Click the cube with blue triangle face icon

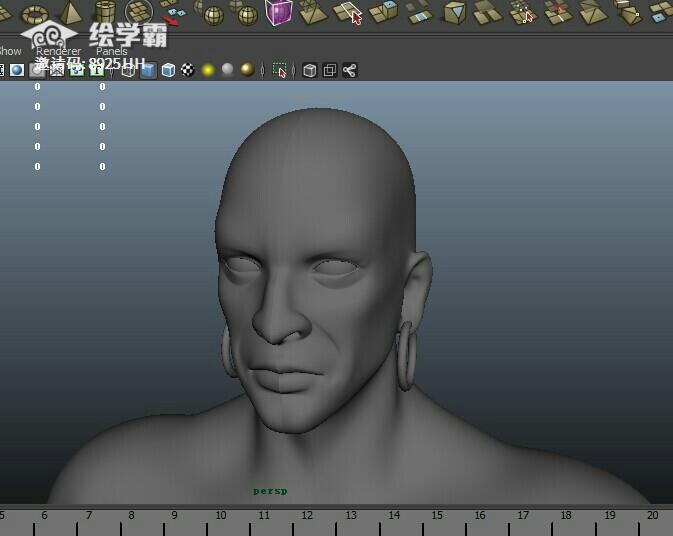pyautogui.click(x=455, y=12)
